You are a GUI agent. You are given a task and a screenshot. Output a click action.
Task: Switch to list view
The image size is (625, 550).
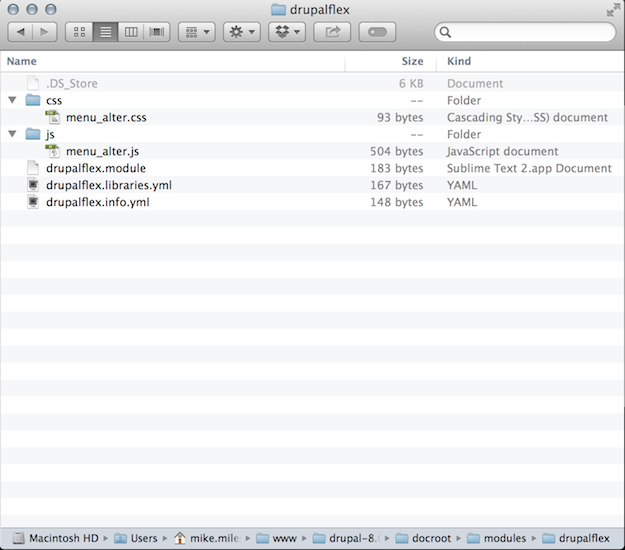(x=105, y=32)
